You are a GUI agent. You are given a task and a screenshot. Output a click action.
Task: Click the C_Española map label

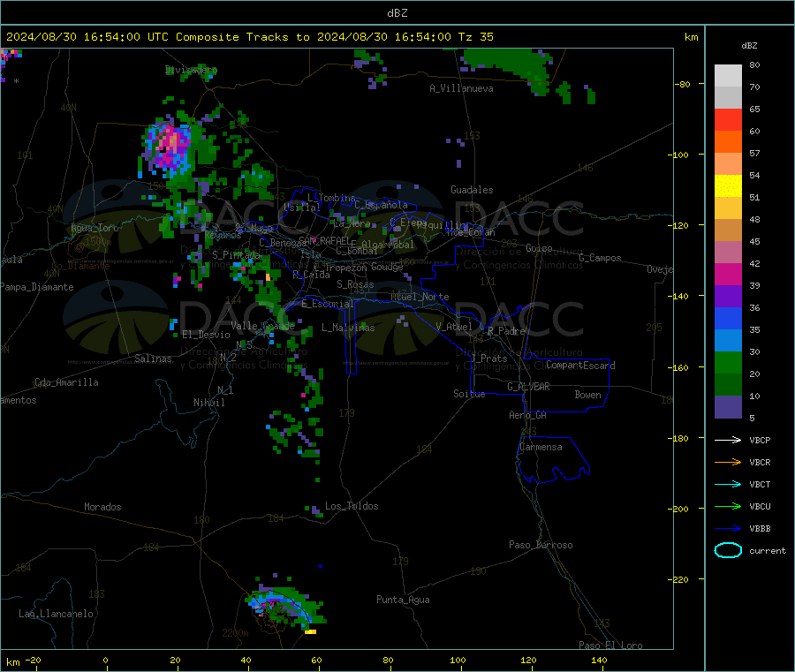pos(381,205)
